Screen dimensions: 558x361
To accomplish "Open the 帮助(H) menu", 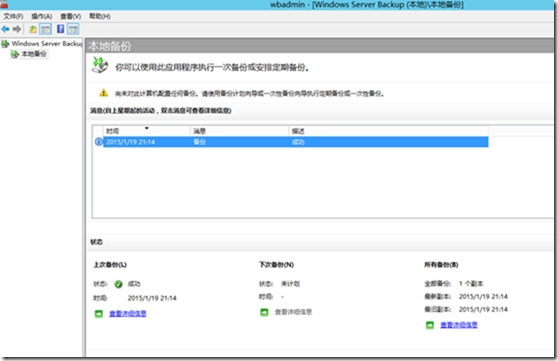I will [x=100, y=16].
